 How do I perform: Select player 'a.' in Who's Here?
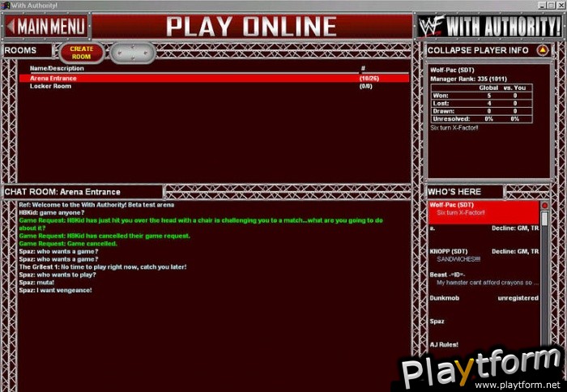tap(433, 228)
